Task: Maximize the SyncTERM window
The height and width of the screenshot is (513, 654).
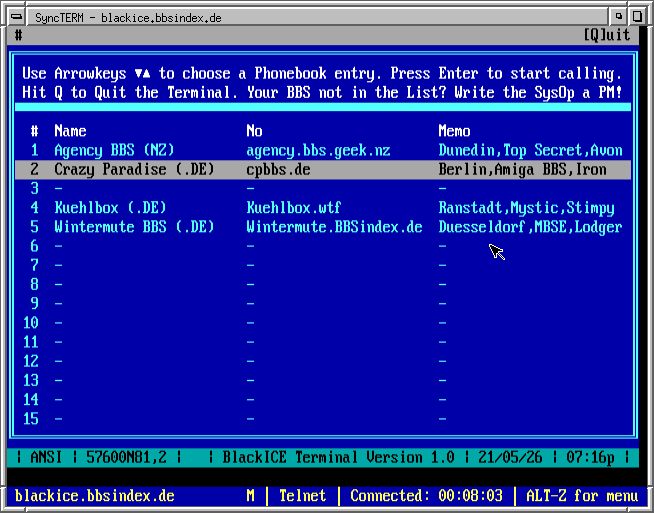Action: (x=637, y=17)
